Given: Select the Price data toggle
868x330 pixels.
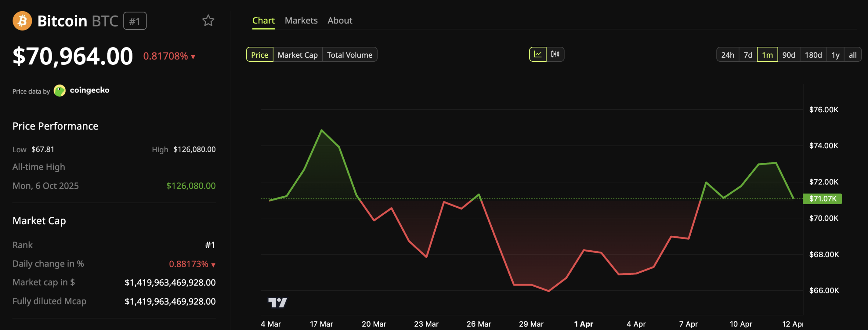Looking at the screenshot, I should pyautogui.click(x=259, y=55).
